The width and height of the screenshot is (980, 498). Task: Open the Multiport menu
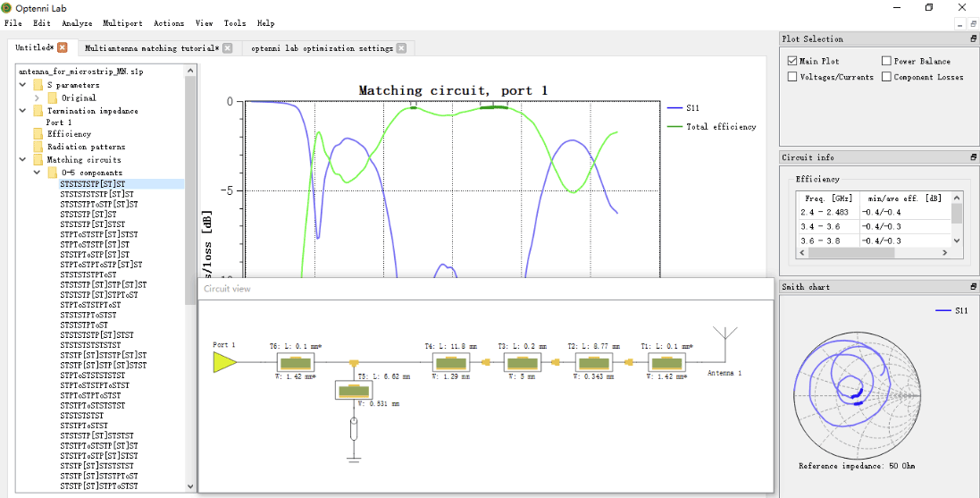click(122, 23)
